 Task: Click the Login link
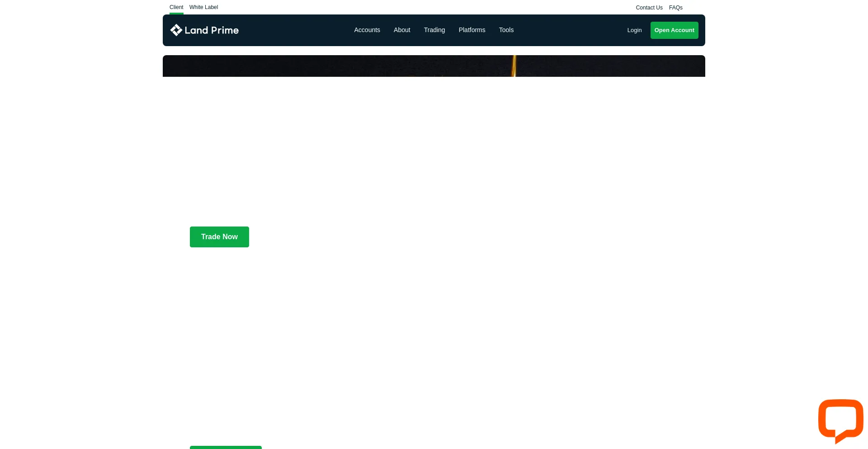(x=634, y=30)
